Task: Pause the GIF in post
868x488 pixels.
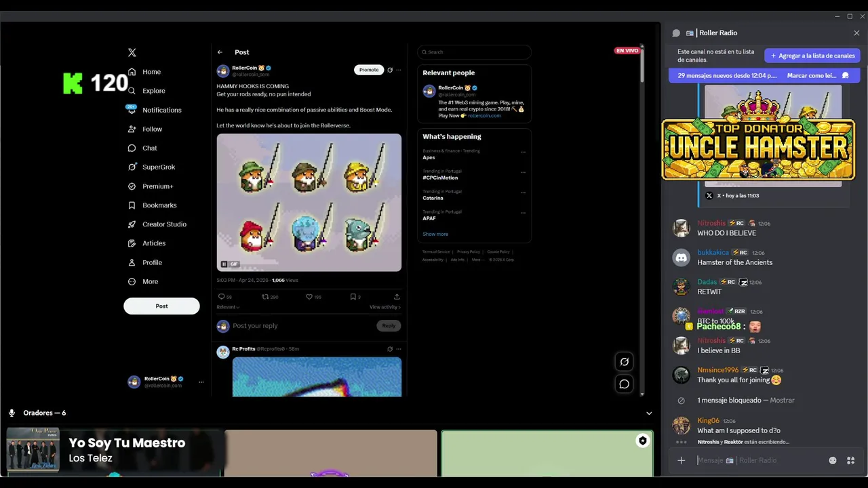Action: click(x=224, y=264)
